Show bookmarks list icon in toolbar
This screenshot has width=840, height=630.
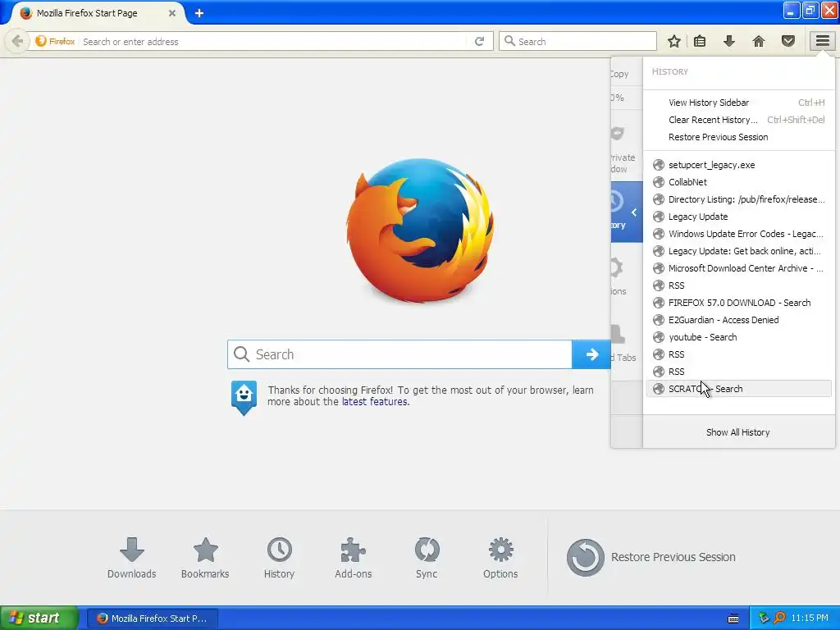pos(700,41)
